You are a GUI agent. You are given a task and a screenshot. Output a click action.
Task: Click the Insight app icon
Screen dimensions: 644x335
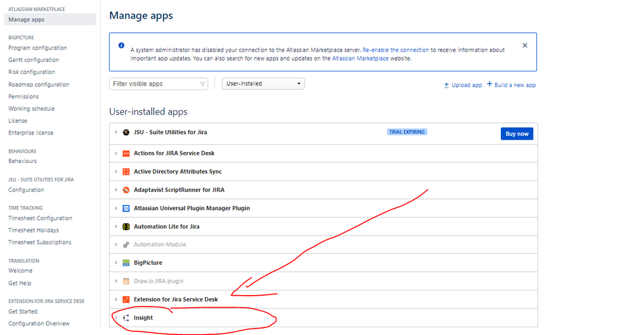click(x=126, y=318)
